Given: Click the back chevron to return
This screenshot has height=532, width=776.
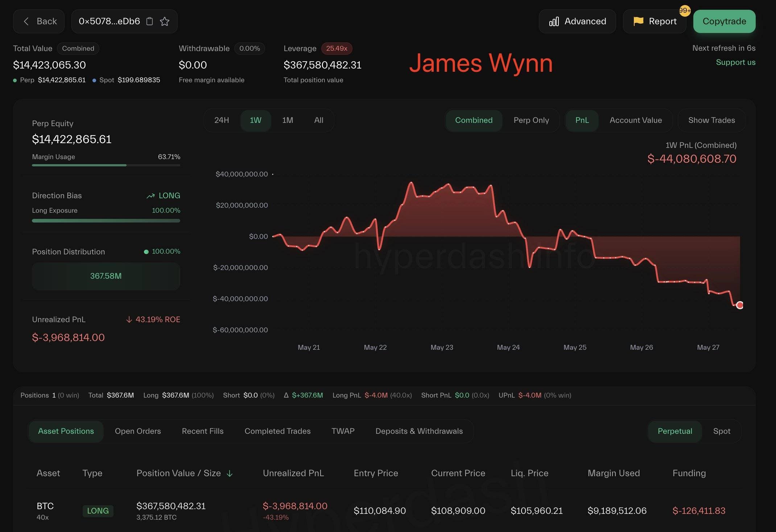Looking at the screenshot, I should pos(26,21).
